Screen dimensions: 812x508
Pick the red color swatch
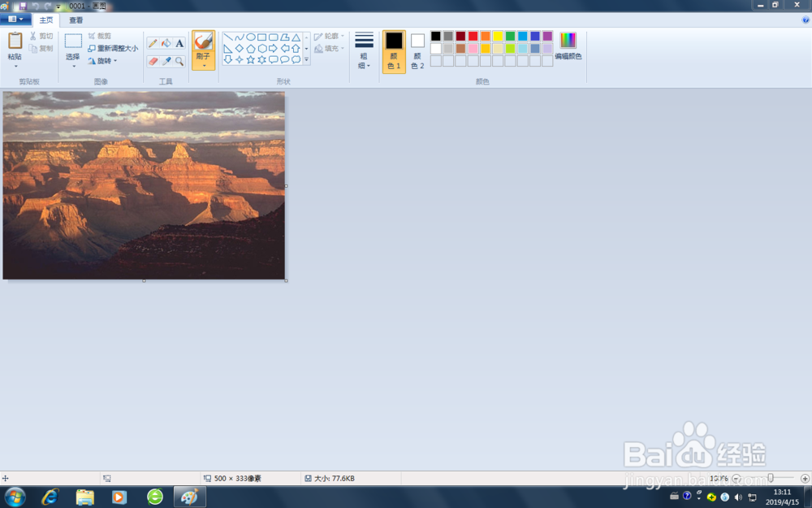pyautogui.click(x=473, y=36)
